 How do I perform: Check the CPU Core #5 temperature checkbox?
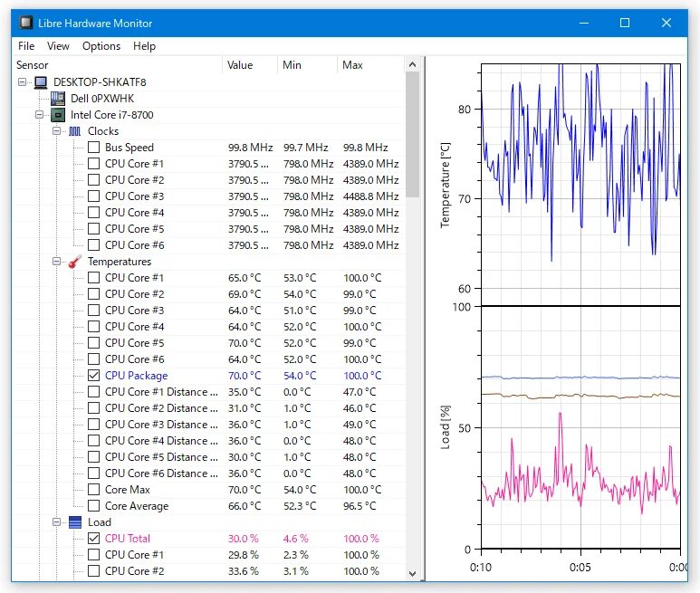coord(94,343)
